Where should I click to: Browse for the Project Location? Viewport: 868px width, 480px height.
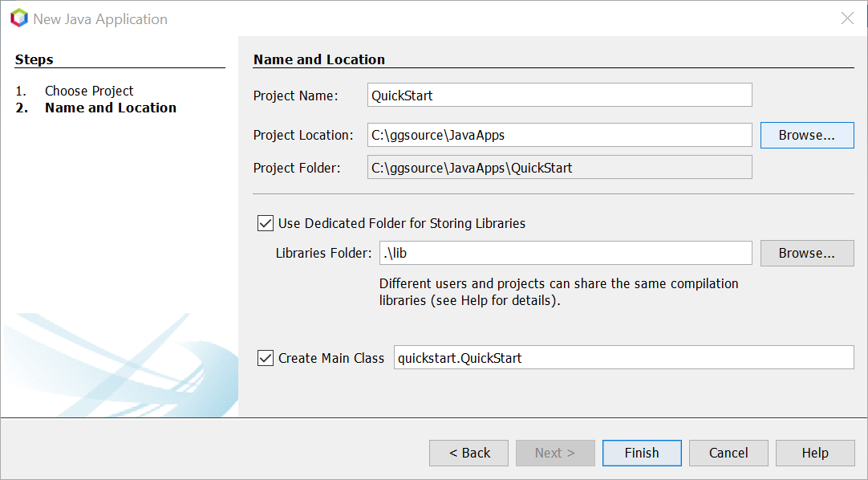[806, 135]
